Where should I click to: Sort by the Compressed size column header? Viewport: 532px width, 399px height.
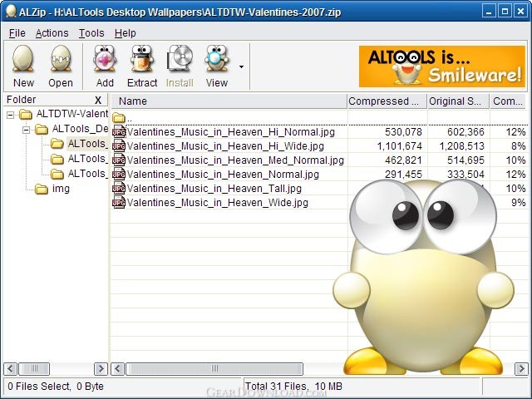[x=387, y=101]
